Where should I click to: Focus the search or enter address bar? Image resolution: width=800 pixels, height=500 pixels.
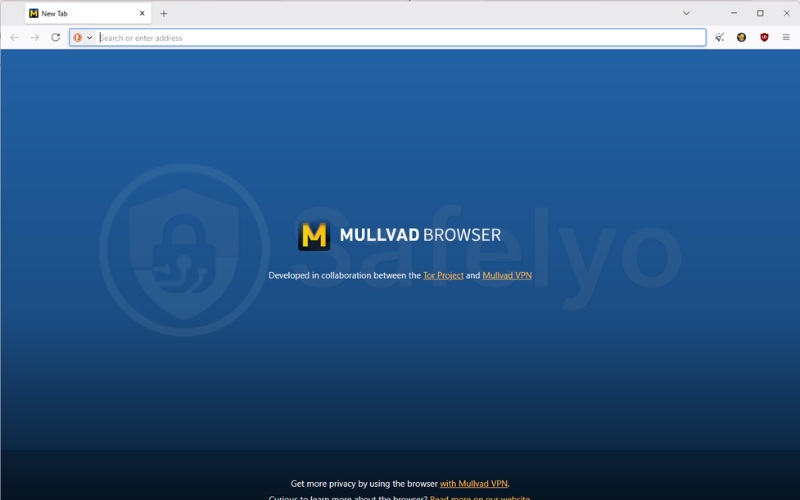coord(401,37)
